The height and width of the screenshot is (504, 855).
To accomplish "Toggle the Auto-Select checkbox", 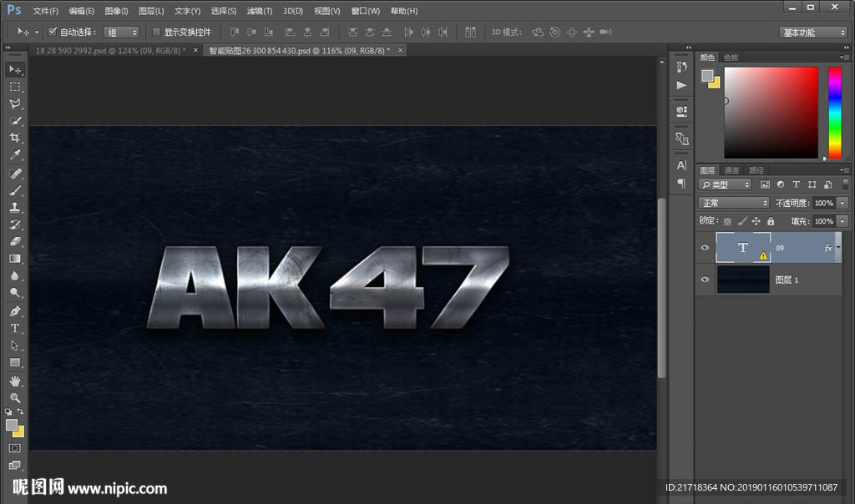I will pos(53,32).
